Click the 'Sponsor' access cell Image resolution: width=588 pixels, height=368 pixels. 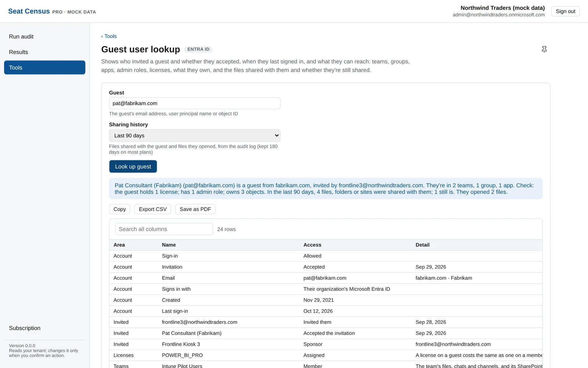pos(313,344)
